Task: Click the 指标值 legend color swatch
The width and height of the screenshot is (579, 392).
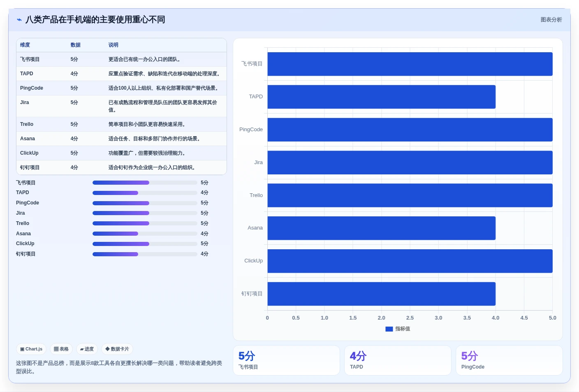Action: 389,329
